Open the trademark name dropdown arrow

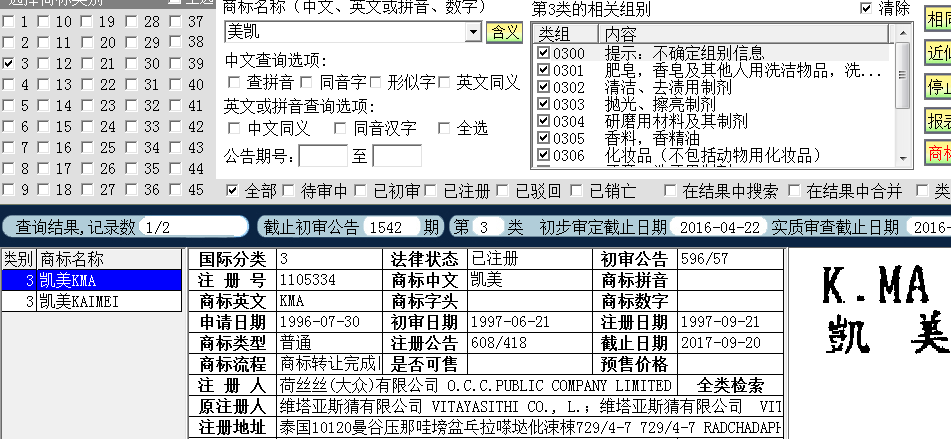point(473,32)
